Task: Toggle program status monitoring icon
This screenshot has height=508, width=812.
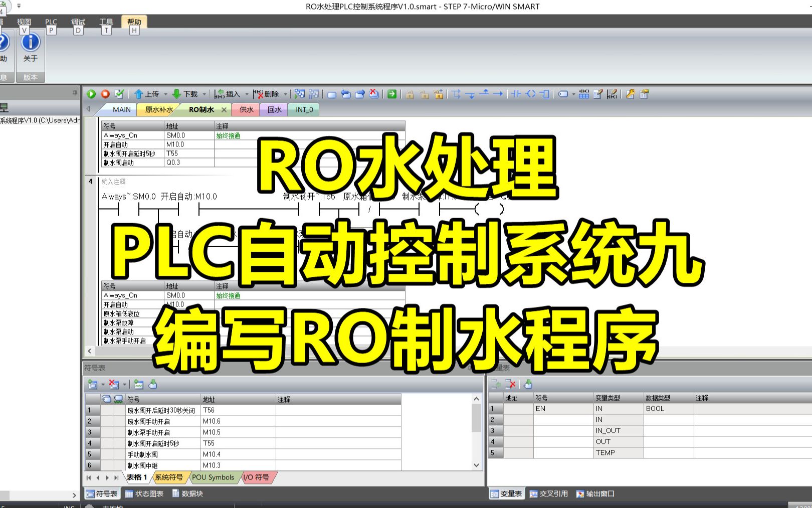Action: click(300, 94)
